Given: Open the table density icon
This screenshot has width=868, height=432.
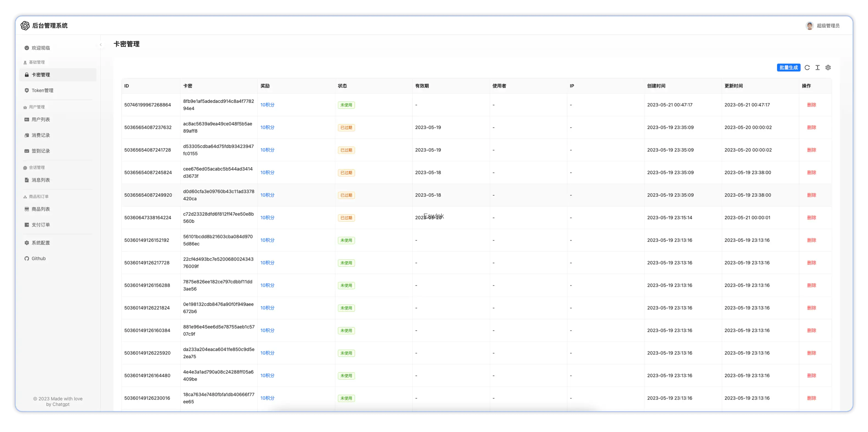Looking at the screenshot, I should [817, 68].
